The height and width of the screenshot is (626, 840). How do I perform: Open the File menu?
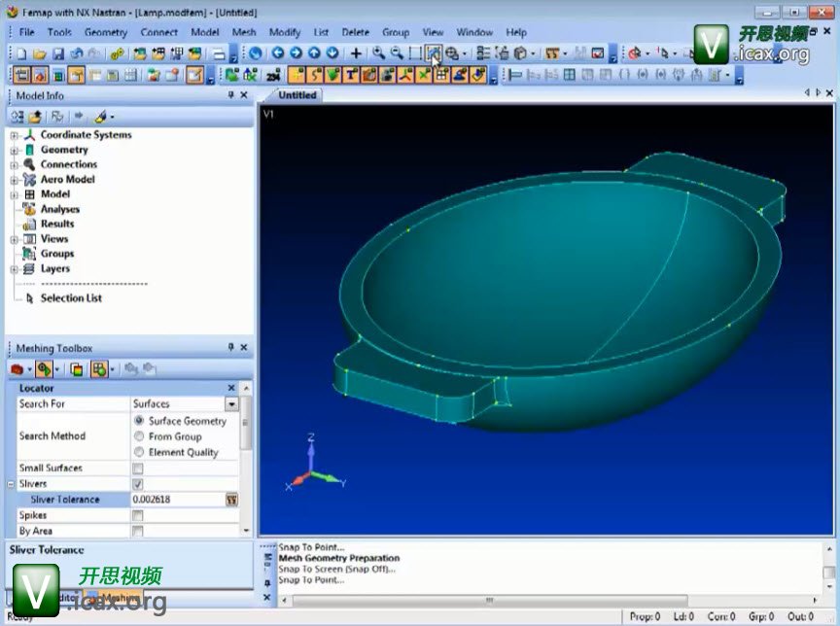click(27, 32)
